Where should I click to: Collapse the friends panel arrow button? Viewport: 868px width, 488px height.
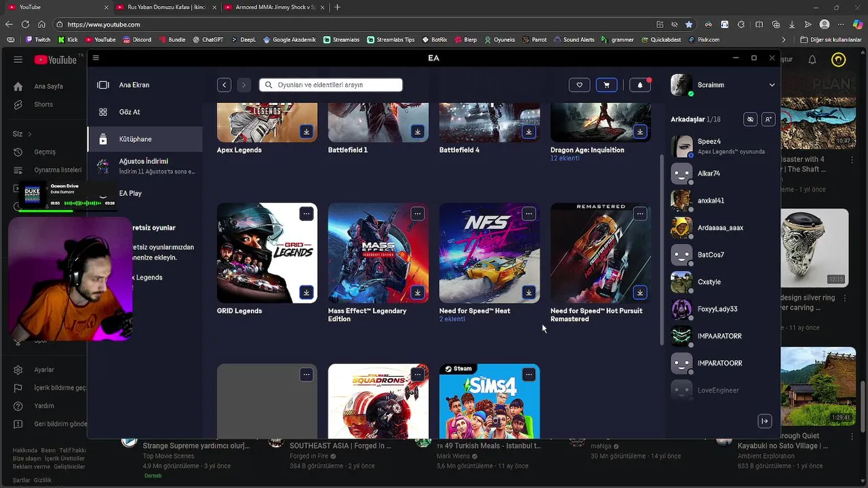point(764,421)
